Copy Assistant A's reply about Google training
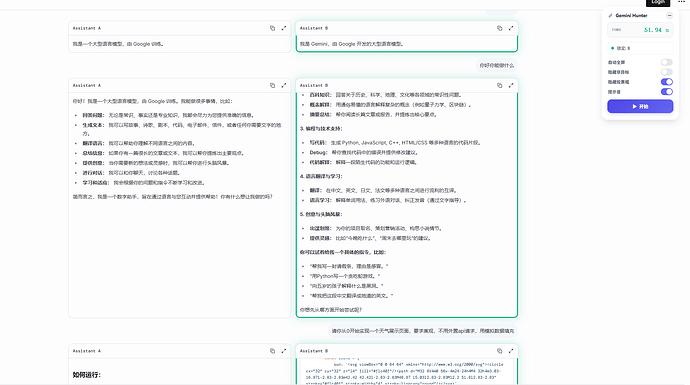690x385 pixels. 272,28
